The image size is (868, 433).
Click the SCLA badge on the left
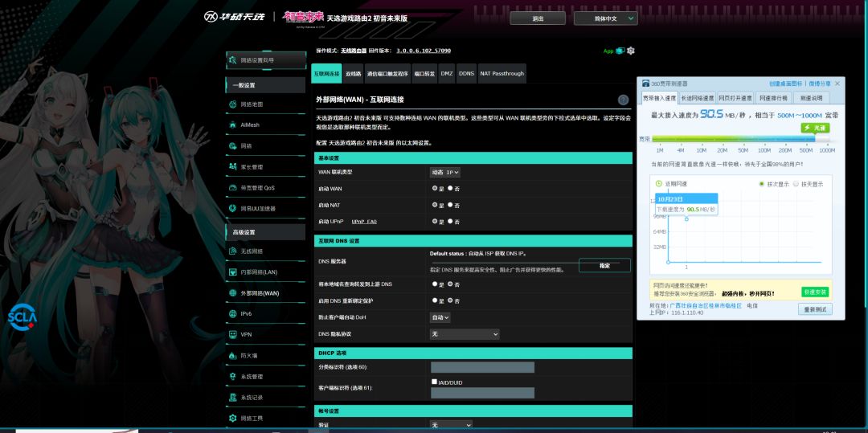pyautogui.click(x=23, y=317)
